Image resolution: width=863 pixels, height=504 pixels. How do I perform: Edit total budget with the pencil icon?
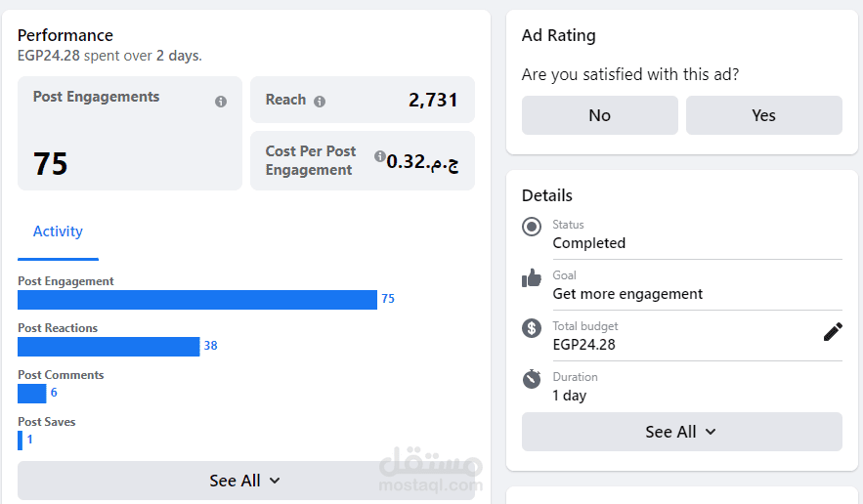[833, 332]
